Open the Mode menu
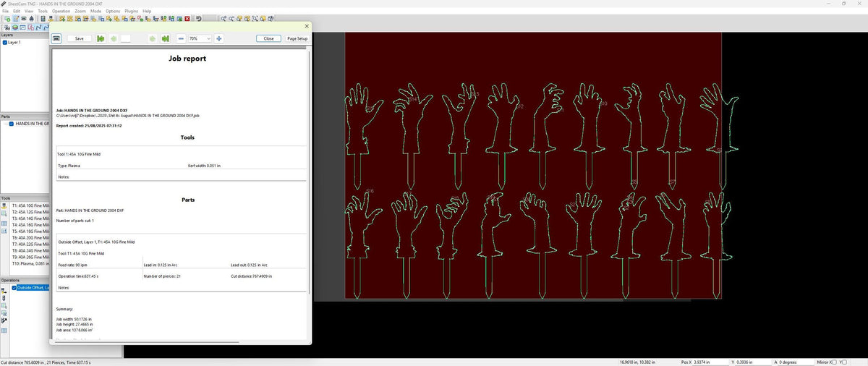Screen dimensions: 868x366 [95, 12]
